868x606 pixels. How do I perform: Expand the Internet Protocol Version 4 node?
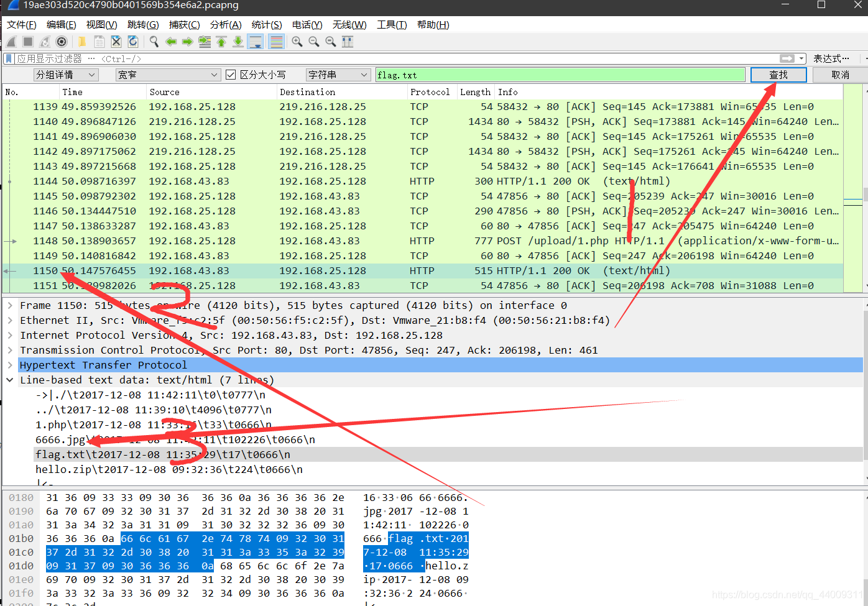click(11, 335)
